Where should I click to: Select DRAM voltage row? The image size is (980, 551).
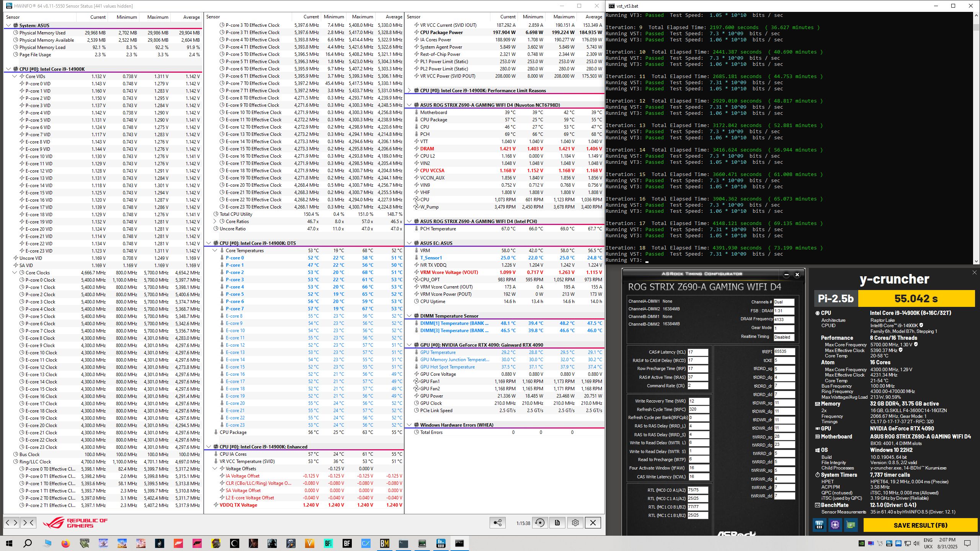(505, 149)
